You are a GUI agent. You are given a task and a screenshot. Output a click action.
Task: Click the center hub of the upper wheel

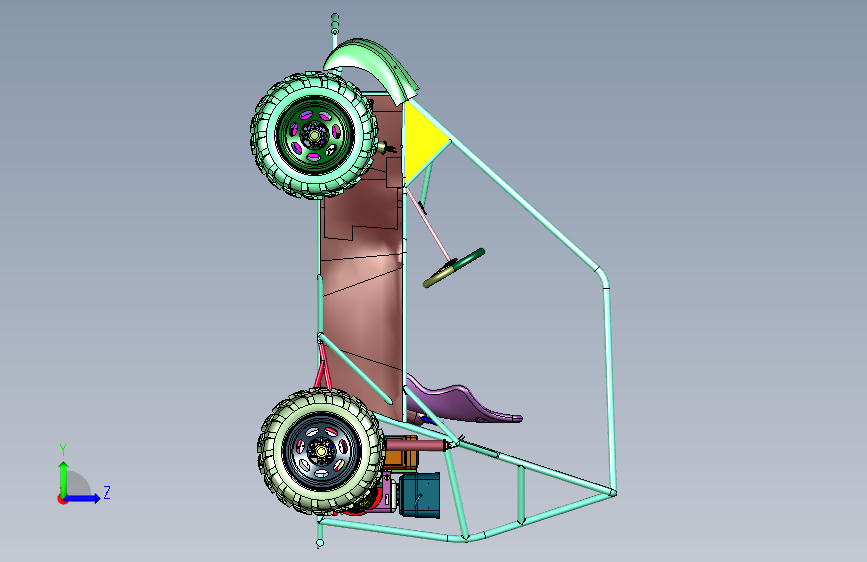314,135
